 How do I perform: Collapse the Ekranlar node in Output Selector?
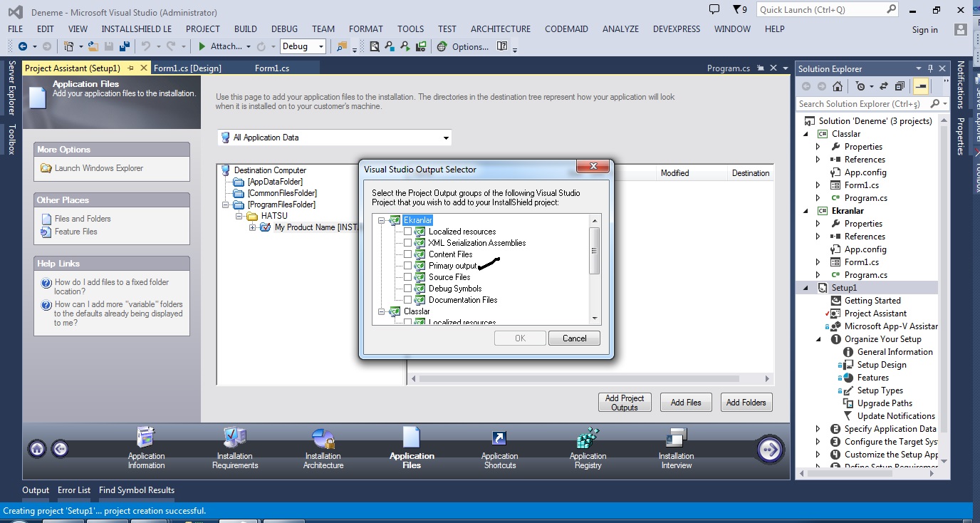[382, 220]
